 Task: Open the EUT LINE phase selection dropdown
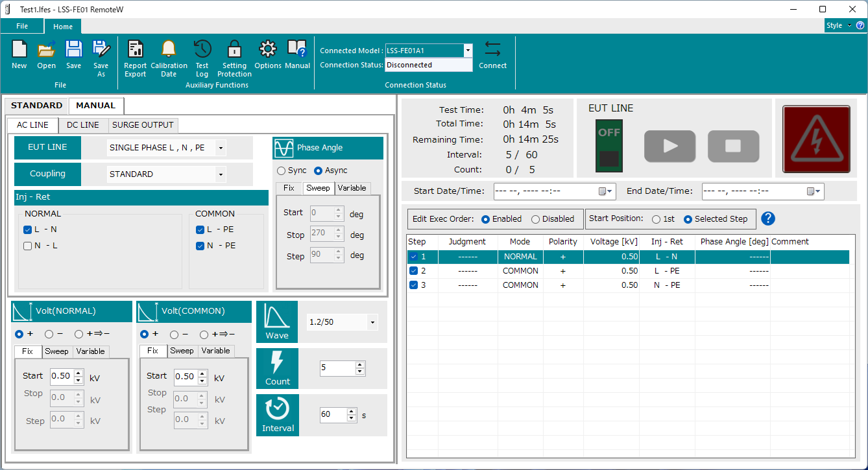(x=221, y=148)
